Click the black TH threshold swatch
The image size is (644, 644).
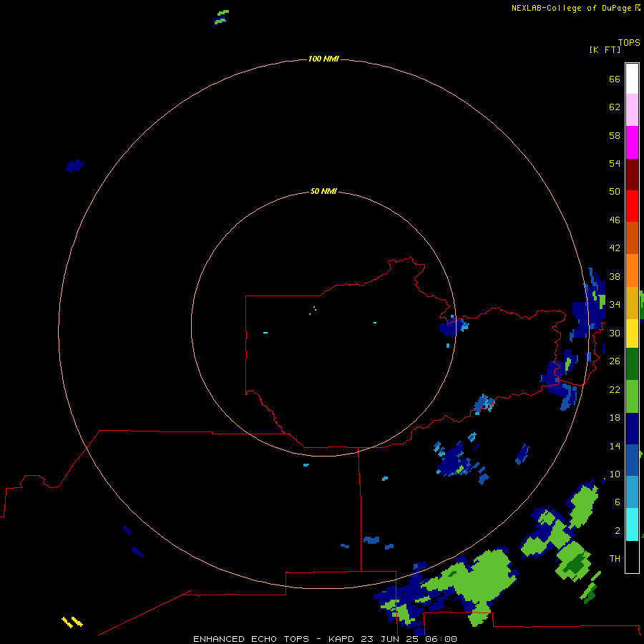(632, 557)
